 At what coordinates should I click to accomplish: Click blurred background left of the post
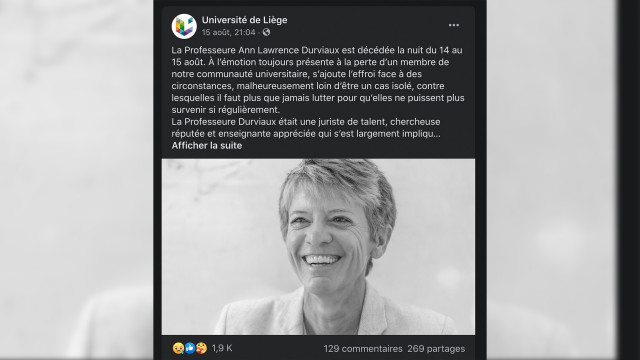(77, 180)
